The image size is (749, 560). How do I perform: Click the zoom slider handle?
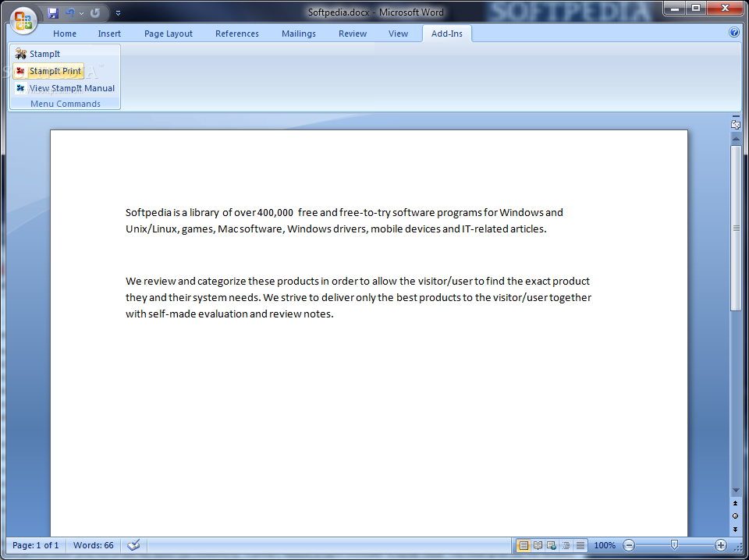(x=674, y=544)
